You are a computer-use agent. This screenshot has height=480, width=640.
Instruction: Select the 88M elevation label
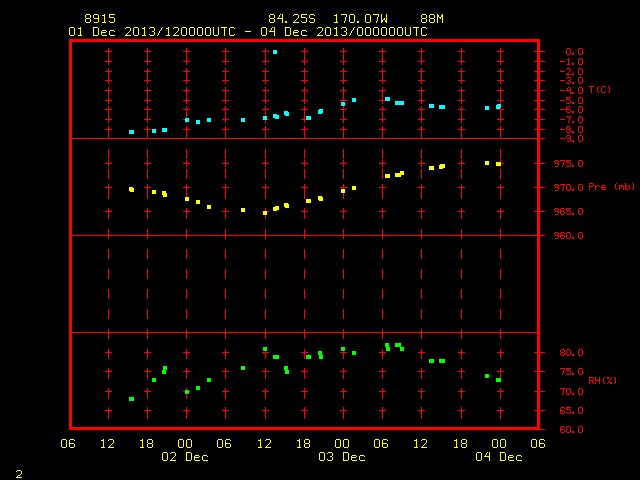(x=432, y=19)
